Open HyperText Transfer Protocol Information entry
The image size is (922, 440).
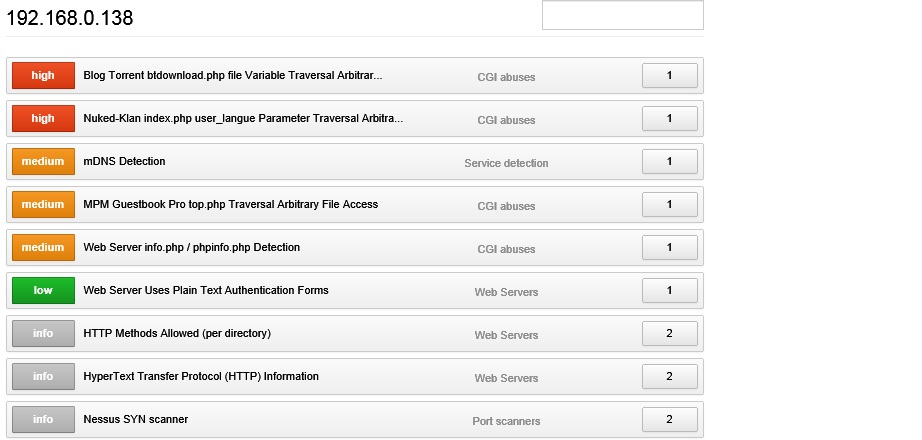click(201, 377)
